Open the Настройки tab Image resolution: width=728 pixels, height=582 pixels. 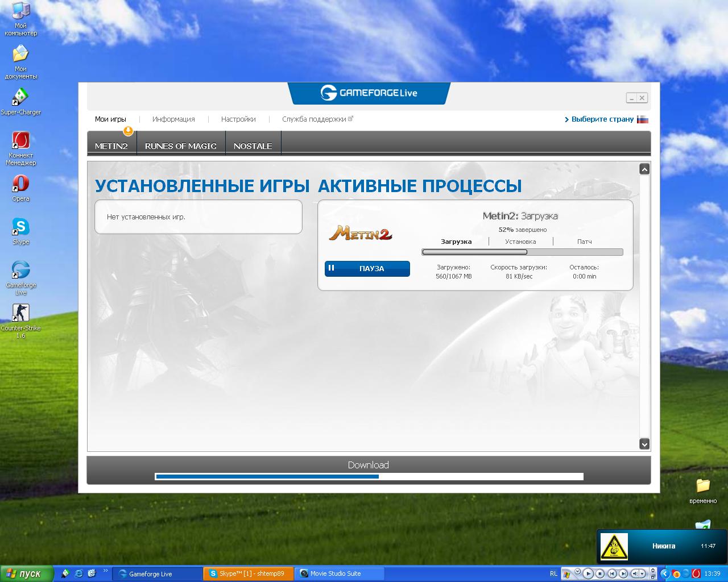coord(238,119)
